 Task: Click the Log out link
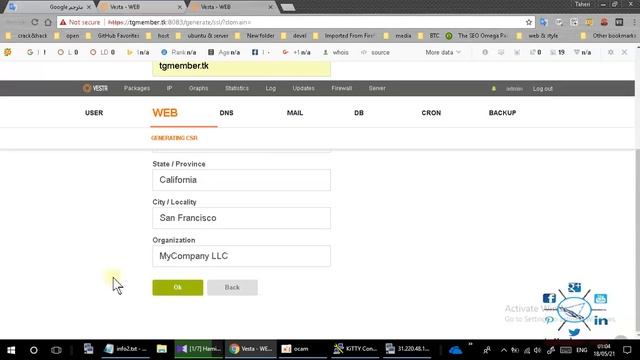tap(542, 89)
